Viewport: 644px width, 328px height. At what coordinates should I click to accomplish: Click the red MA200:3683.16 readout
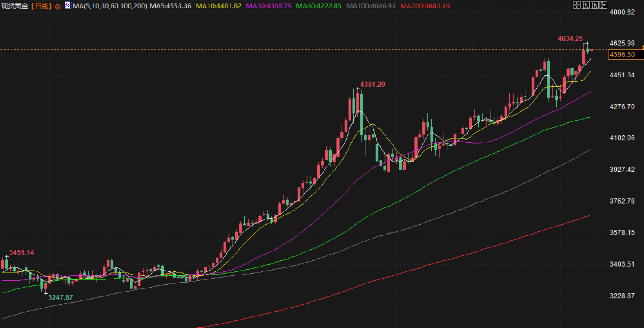(425, 6)
